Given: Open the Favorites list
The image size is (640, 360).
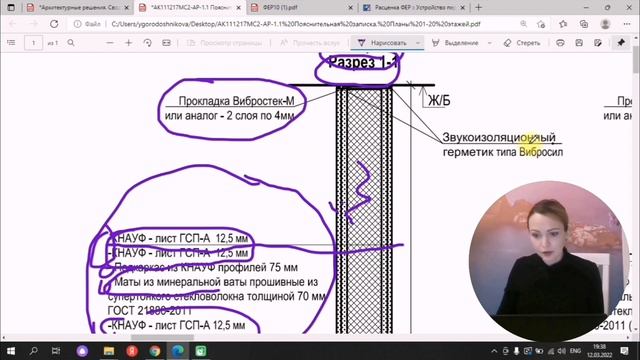Looking at the screenshot, I should pos(563,24).
